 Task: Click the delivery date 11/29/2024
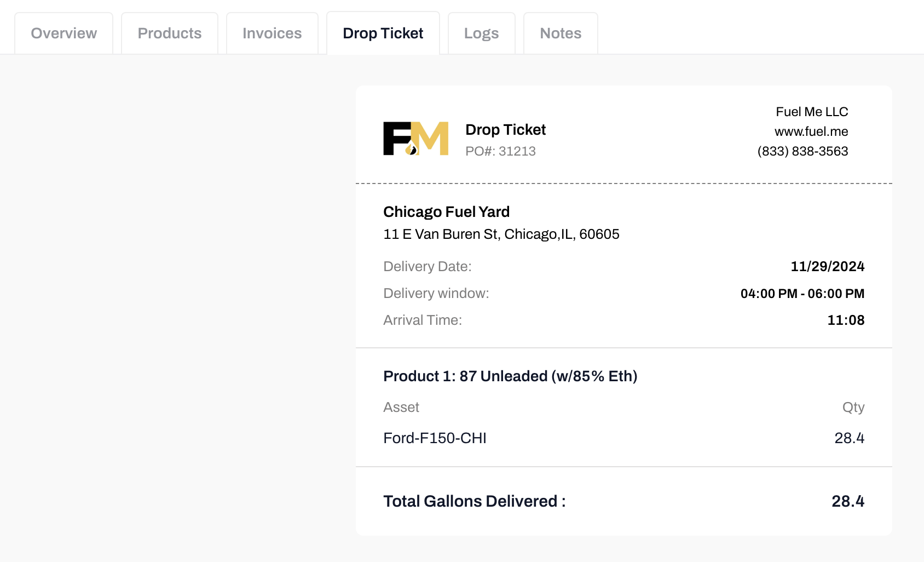(827, 266)
